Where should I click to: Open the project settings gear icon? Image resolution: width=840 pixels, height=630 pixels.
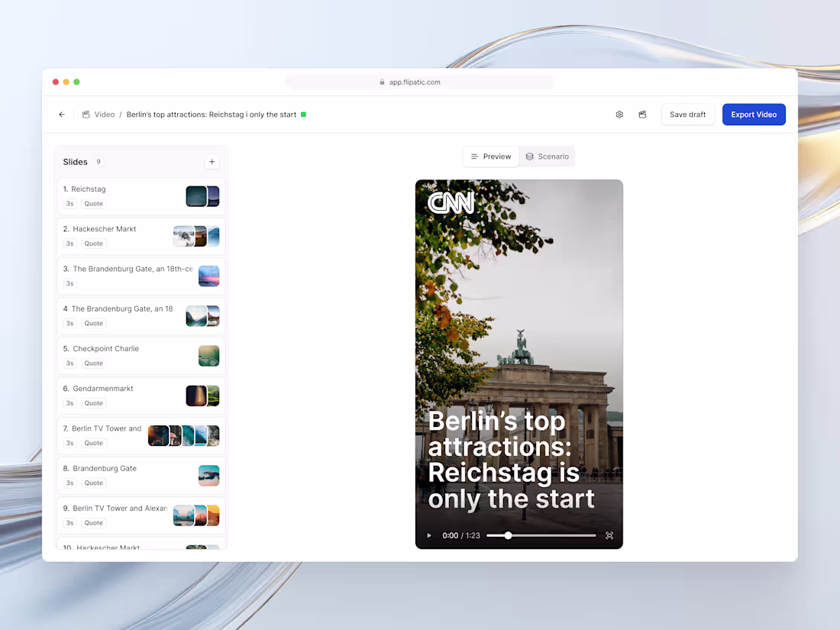pyautogui.click(x=619, y=114)
